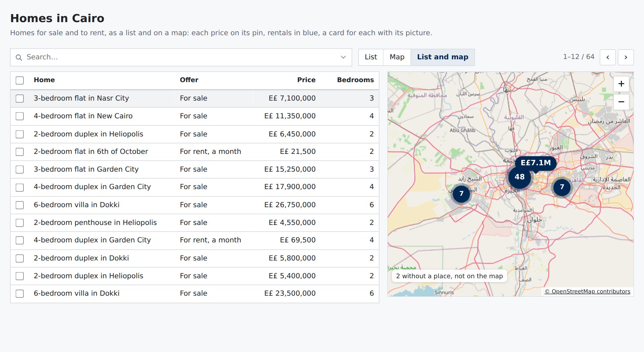This screenshot has height=352, width=644.
Task: Click the price E£ 69,500
Action: coord(298,240)
